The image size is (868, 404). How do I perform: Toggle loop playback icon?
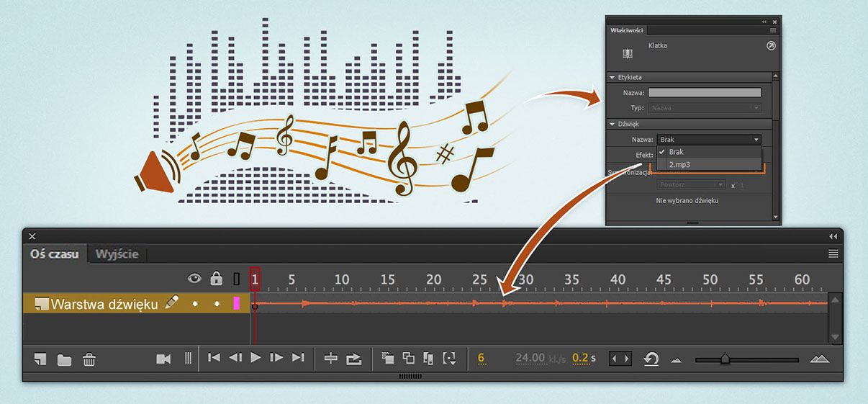tap(353, 358)
